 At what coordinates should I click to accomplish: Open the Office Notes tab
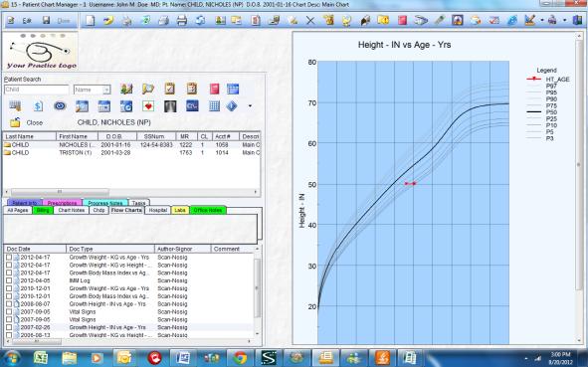click(207, 210)
